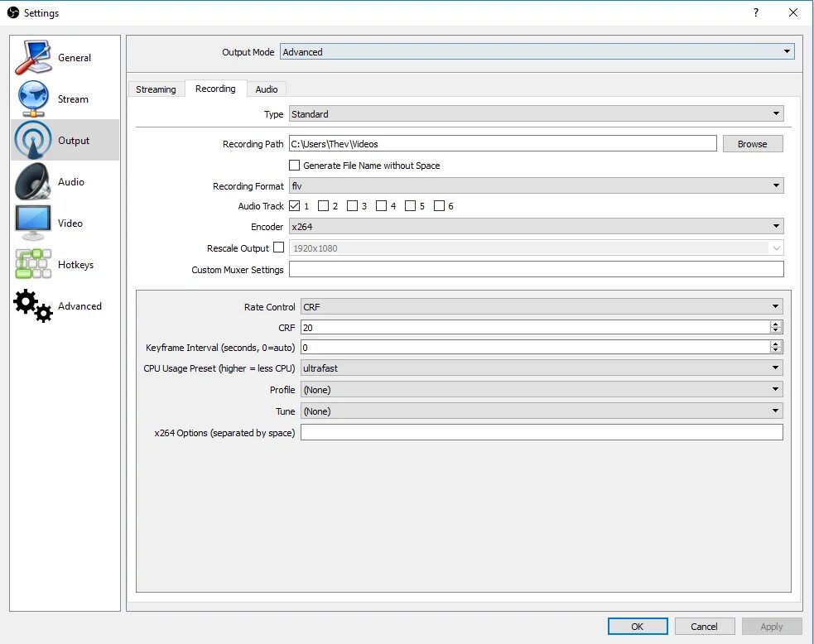The width and height of the screenshot is (814, 644).
Task: Check Audio Track 4
Action: (381, 205)
